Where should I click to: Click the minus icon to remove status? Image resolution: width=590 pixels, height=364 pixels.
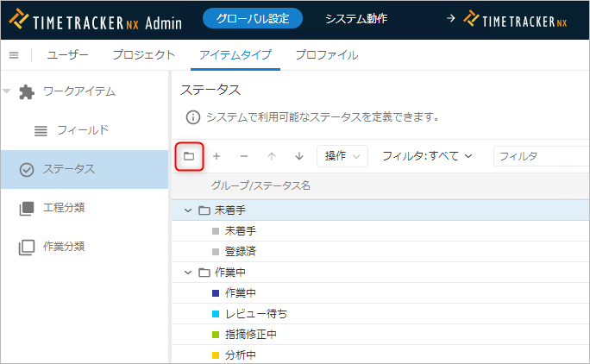click(x=244, y=156)
